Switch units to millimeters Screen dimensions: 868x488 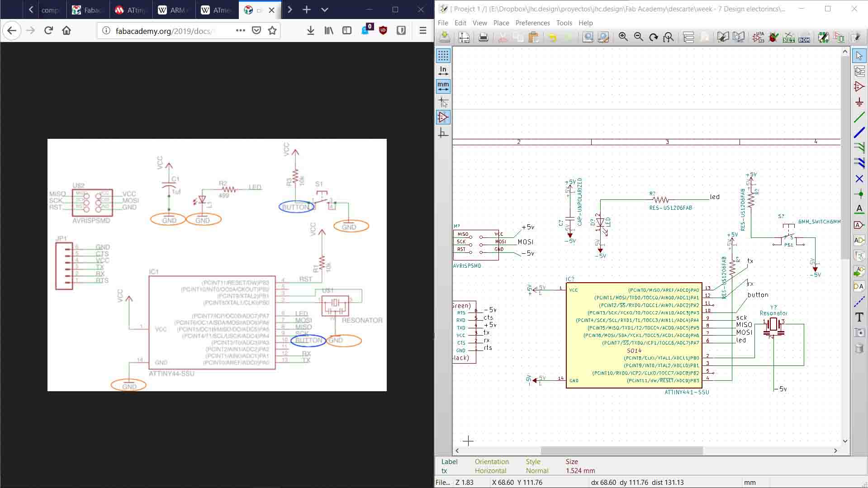pyautogui.click(x=443, y=86)
